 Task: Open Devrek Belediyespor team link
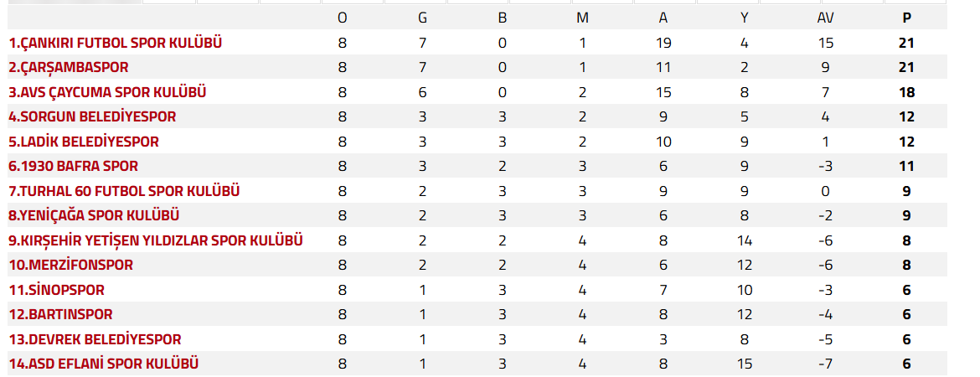[x=95, y=339]
